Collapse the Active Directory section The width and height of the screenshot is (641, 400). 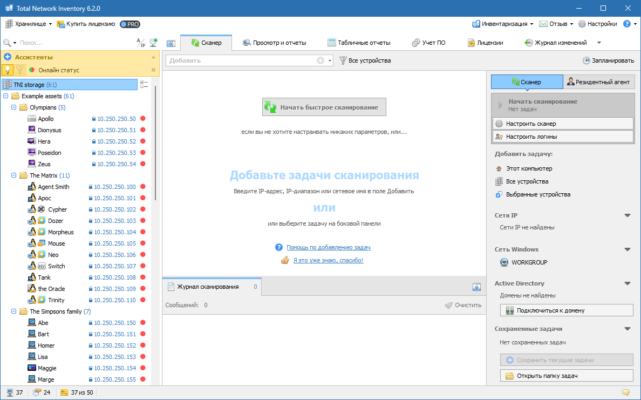(x=628, y=283)
